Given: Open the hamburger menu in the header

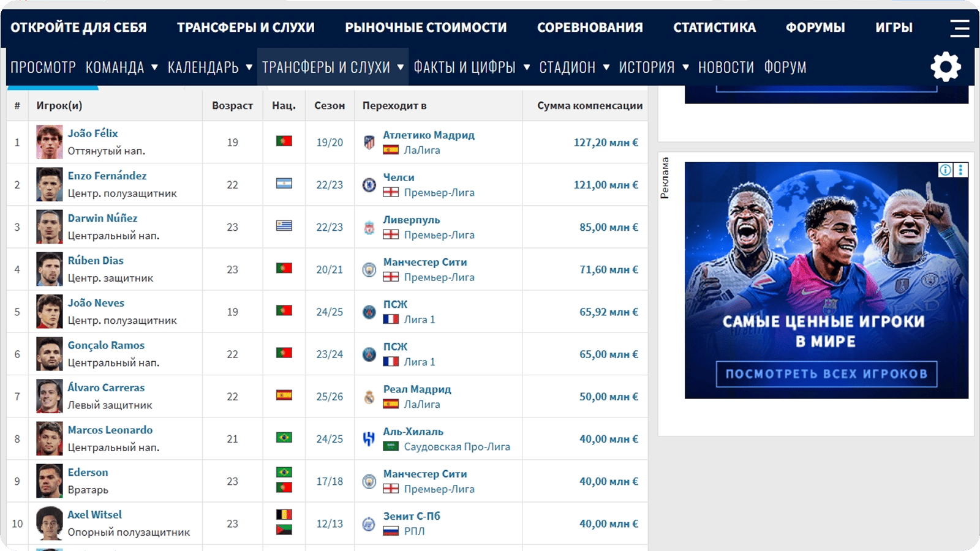Looking at the screenshot, I should pos(959,28).
